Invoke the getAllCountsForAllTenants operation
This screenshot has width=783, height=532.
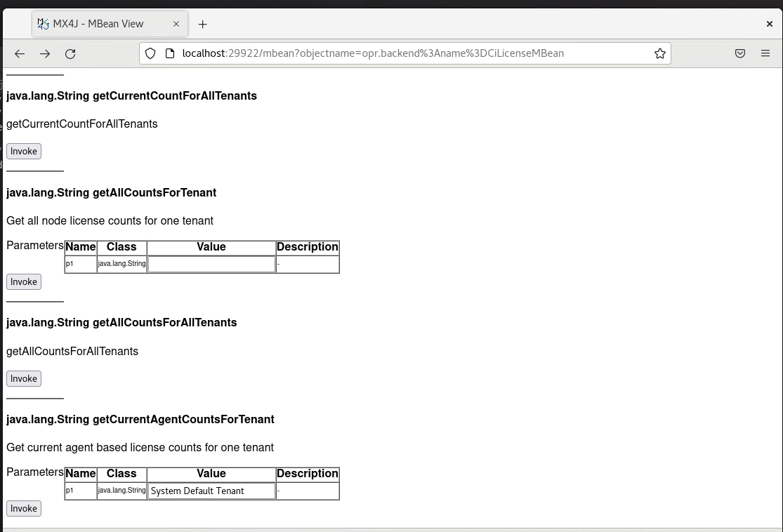pos(23,378)
